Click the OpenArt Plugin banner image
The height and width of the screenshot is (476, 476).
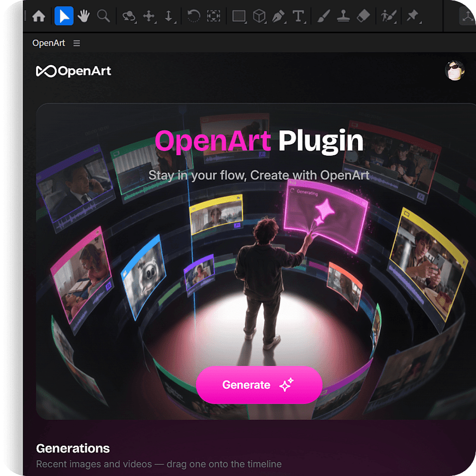pos(256,261)
